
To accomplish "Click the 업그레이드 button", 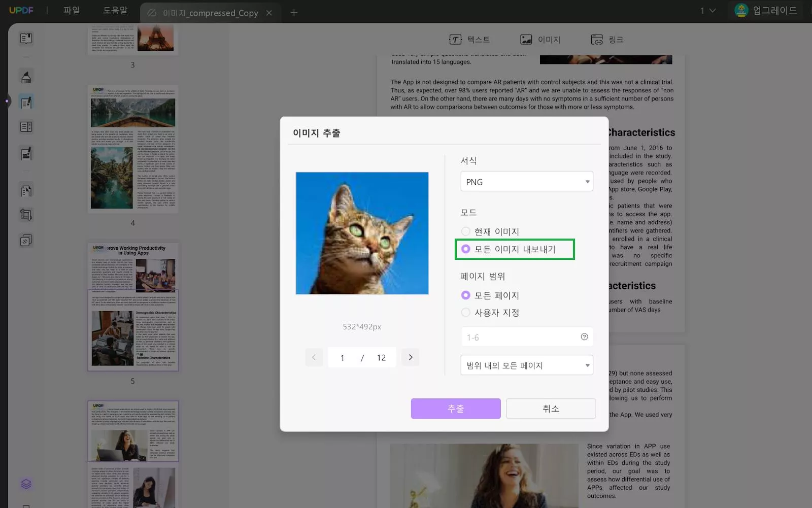I will 775,10.
